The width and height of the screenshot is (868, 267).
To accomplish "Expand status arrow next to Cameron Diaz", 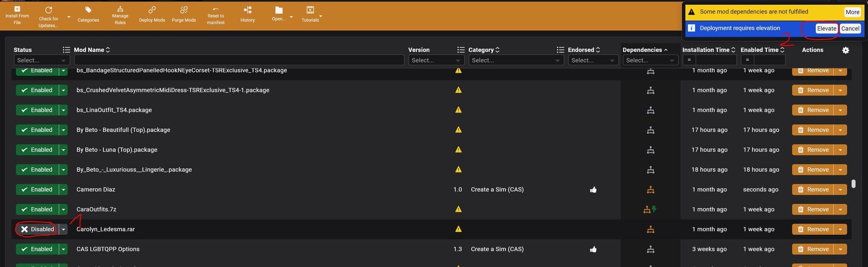I will tap(63, 190).
